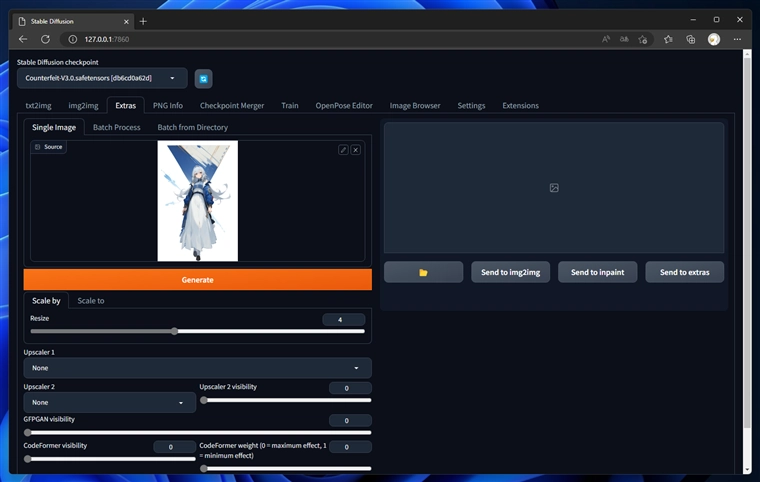Close the Stable Diffusion browser tab

pos(126,21)
